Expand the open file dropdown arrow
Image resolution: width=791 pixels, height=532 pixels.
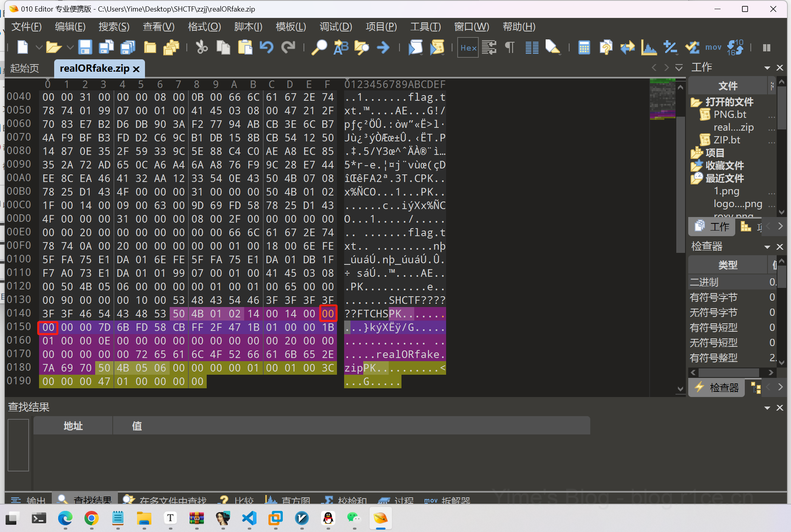coord(70,47)
